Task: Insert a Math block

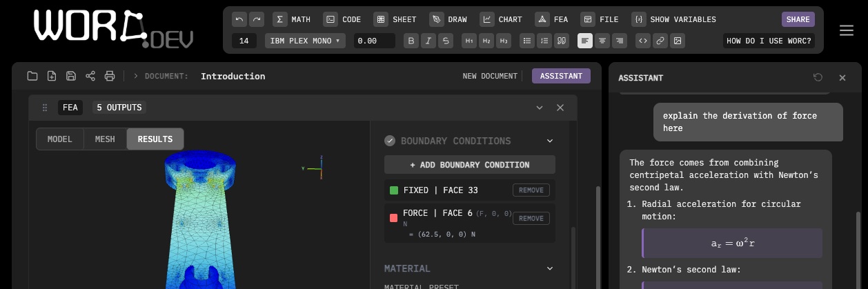Action: tap(291, 19)
